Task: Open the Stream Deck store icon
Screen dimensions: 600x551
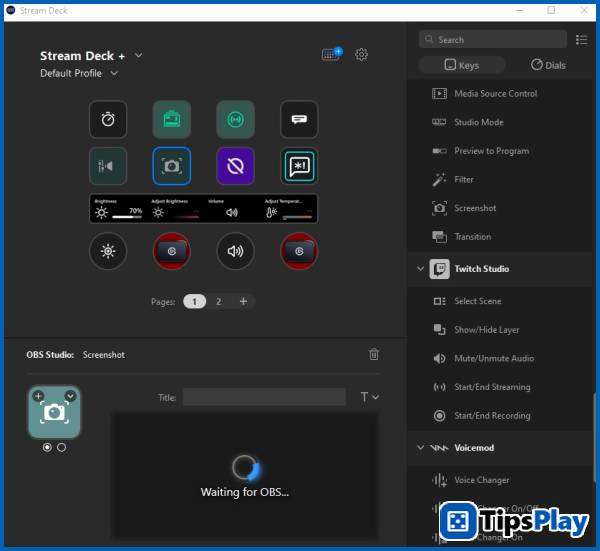Action: (332, 54)
